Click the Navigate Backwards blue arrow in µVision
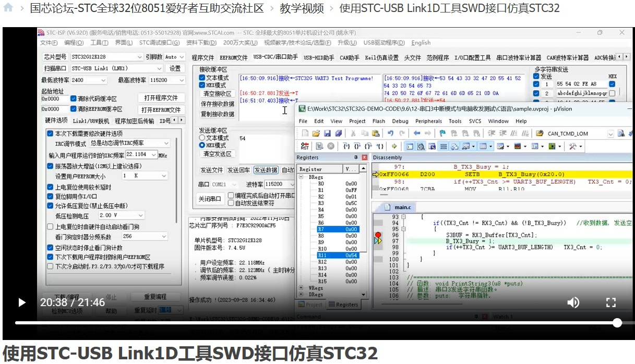The image size is (635, 364). [x=417, y=134]
